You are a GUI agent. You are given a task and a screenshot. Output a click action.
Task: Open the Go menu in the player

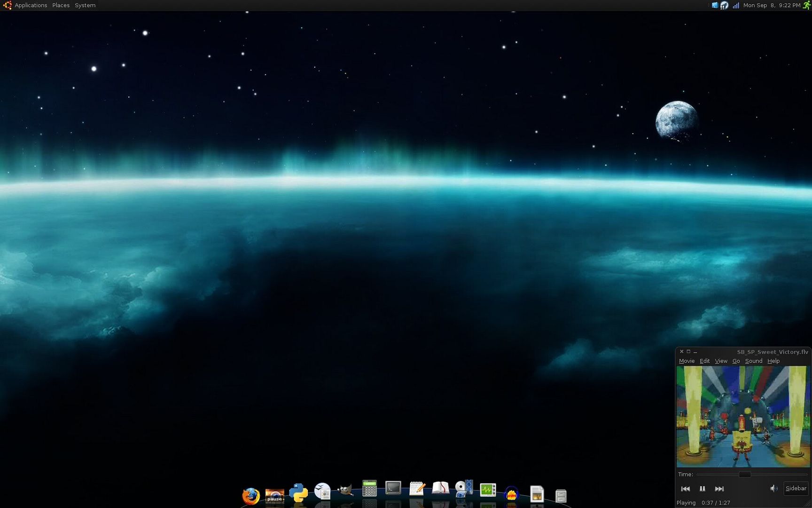(736, 361)
